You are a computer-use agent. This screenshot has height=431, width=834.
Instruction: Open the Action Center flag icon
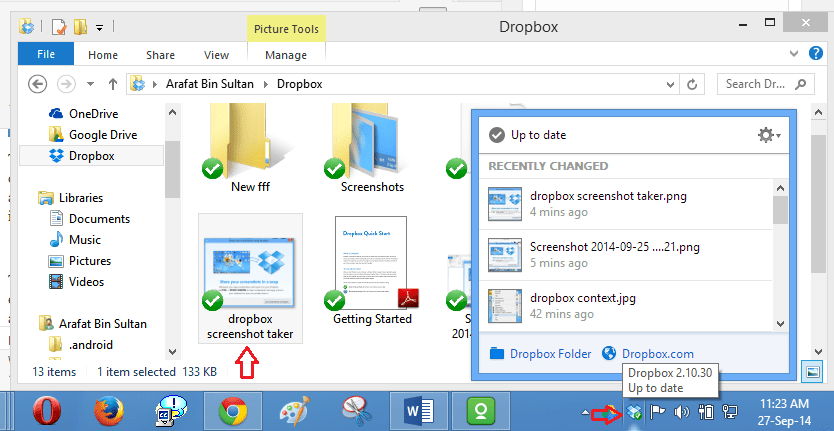coord(658,411)
